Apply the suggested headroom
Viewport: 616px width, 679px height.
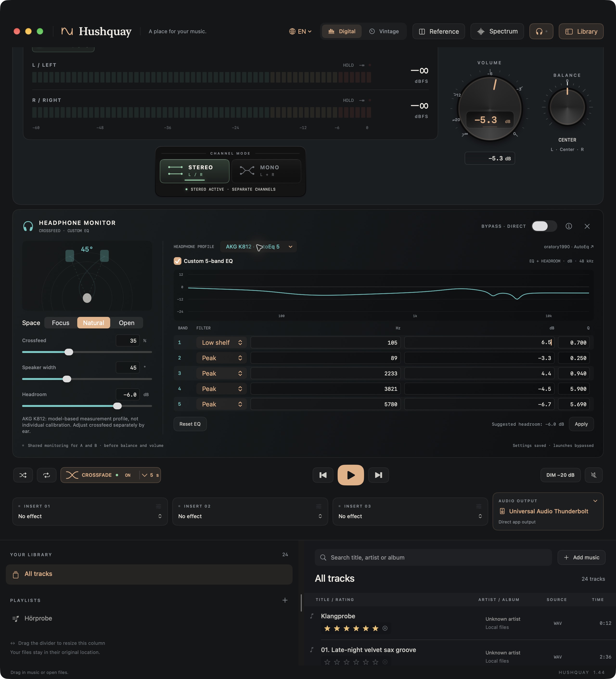point(581,424)
